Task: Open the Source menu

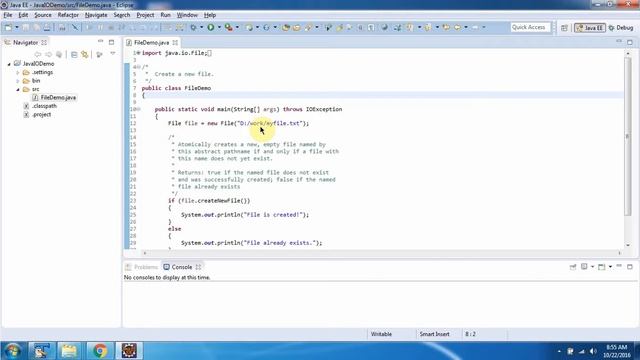Action: tap(43, 15)
